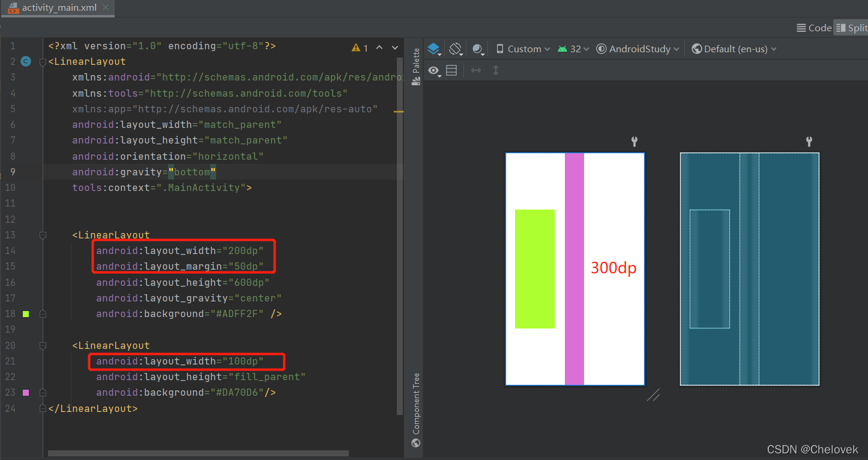Image resolution: width=868 pixels, height=460 pixels.
Task: Click wrench icon above the blueprint preview
Action: [x=809, y=142]
